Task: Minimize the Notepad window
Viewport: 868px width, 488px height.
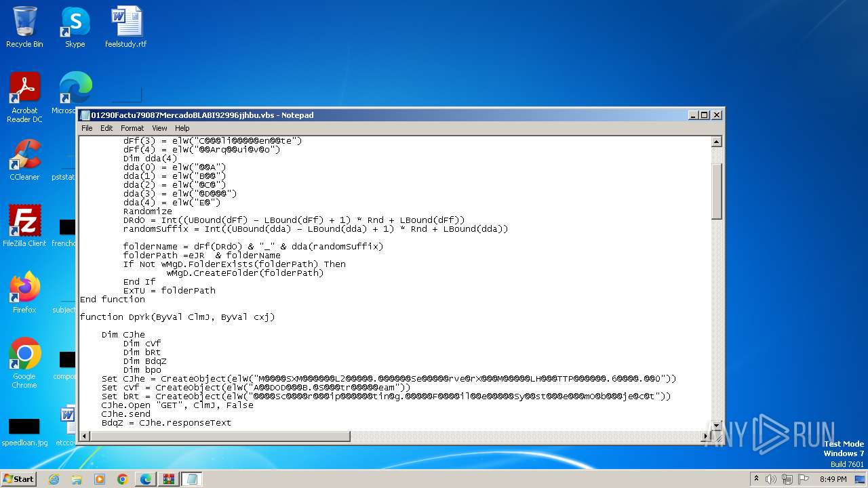Action: [x=693, y=115]
